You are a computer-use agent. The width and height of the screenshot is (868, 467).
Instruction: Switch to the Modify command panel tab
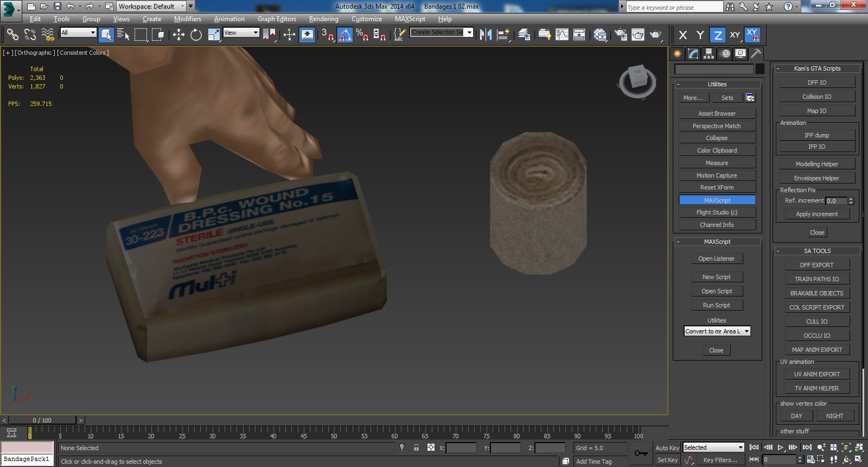click(693, 53)
